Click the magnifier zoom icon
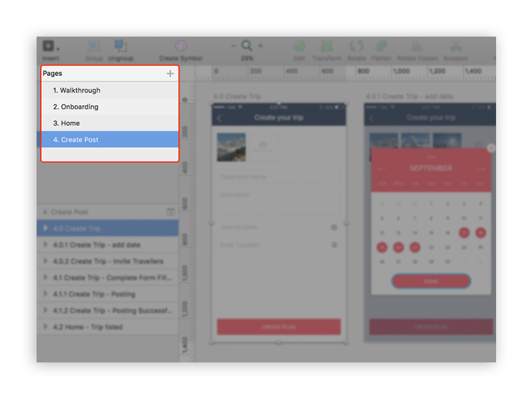The height and width of the screenshot is (399, 532). tap(247, 45)
